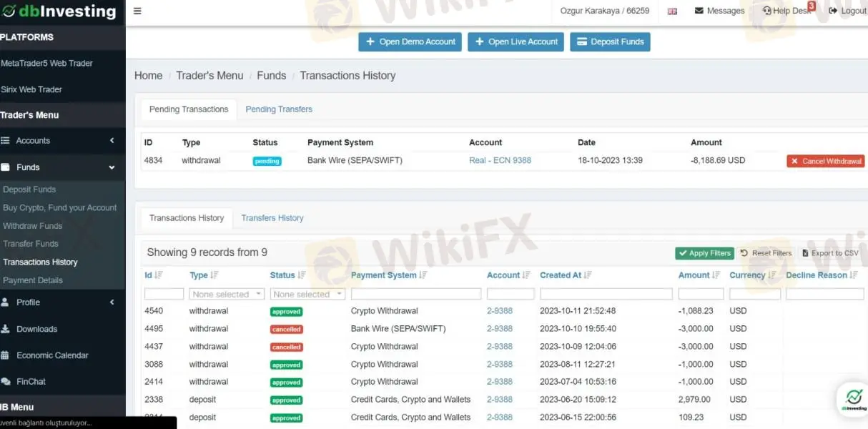Open the Real - ECN 9388 account link

500,160
